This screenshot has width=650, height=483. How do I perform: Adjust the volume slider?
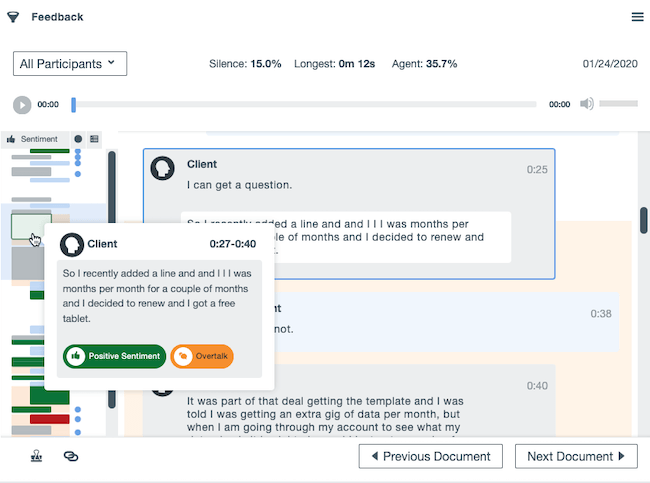(618, 103)
